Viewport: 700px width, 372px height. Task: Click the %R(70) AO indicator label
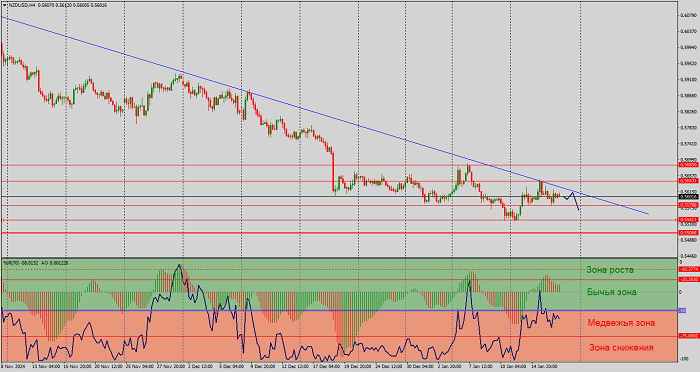point(36,263)
